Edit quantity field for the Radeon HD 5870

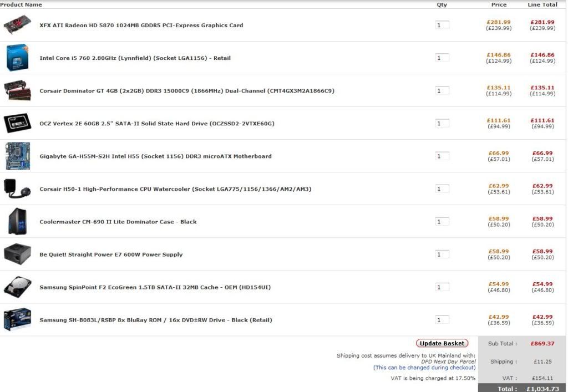(x=442, y=25)
